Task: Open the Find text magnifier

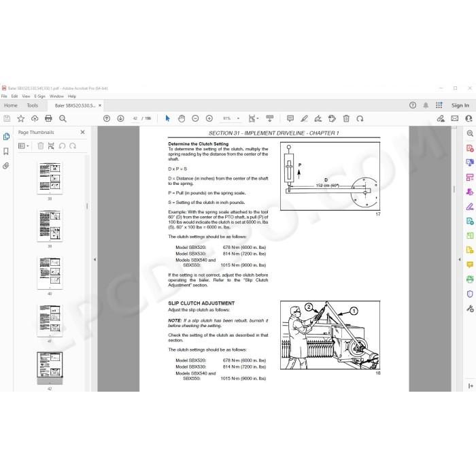Action: [x=63, y=118]
